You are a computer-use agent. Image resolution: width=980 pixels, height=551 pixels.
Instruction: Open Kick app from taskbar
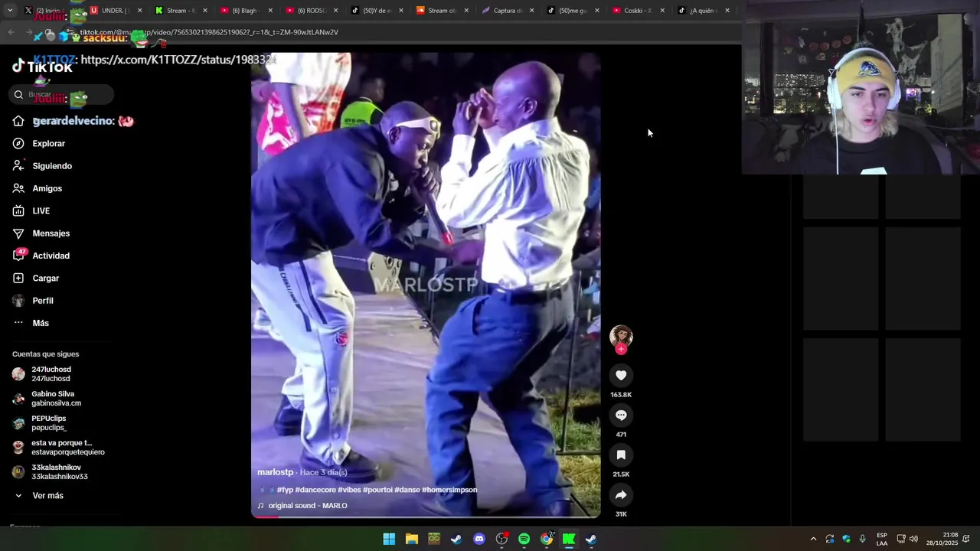pyautogui.click(x=569, y=539)
